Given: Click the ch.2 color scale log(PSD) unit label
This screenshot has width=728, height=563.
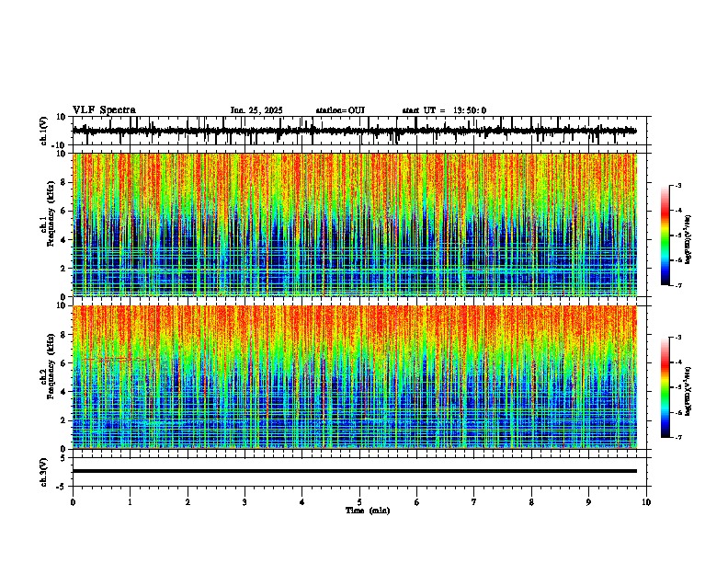Looking at the screenshot, I should [688, 392].
